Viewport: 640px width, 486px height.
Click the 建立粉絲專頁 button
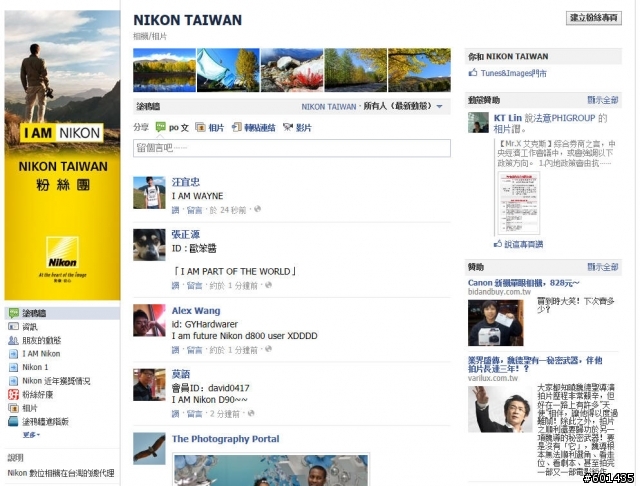(x=593, y=18)
